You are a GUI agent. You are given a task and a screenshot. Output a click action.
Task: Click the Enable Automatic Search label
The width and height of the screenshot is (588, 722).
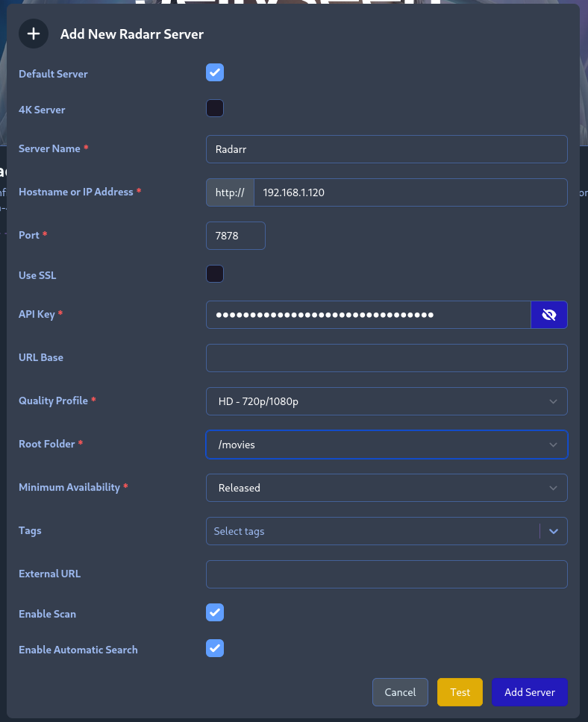pyautogui.click(x=78, y=650)
